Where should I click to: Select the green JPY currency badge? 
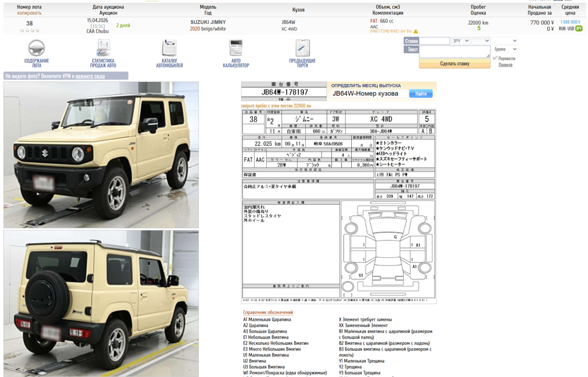pos(579,29)
